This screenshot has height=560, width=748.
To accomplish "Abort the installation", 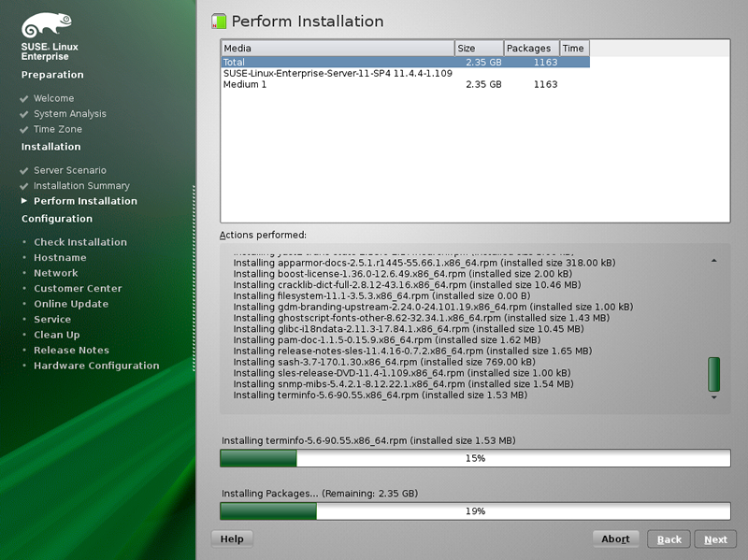I will [615, 539].
